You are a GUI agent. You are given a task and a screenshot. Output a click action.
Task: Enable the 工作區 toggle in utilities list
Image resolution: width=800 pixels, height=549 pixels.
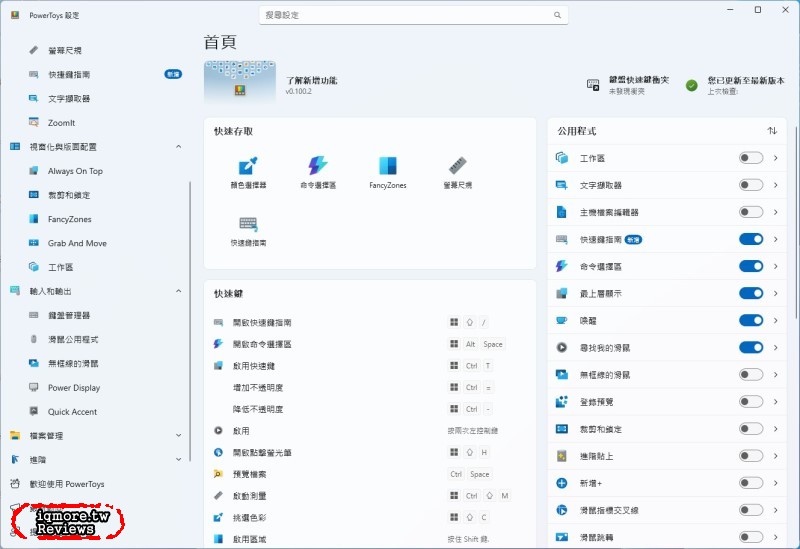(x=751, y=158)
